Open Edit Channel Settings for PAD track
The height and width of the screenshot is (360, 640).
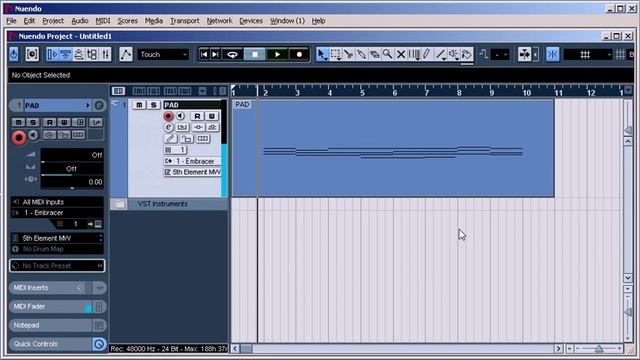tap(168, 127)
